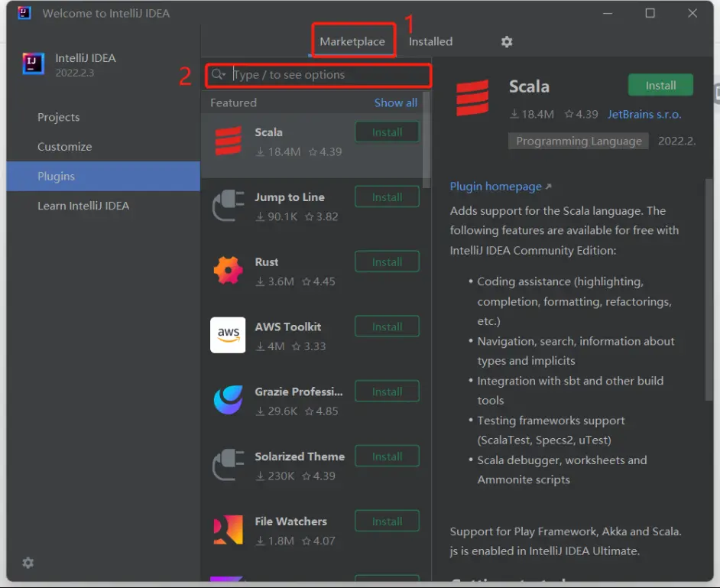The image size is (720, 588).
Task: Install the Grazie Professional plugin
Action: pos(387,391)
